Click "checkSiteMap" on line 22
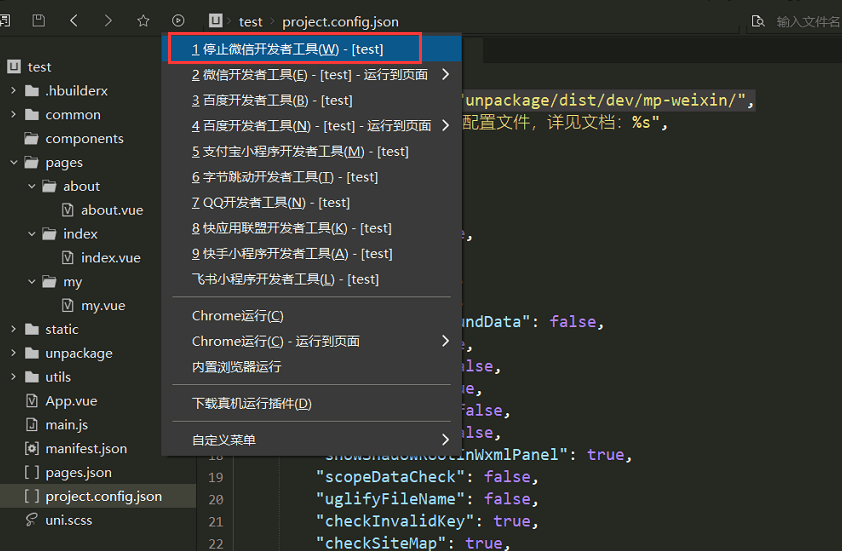 pos(381,543)
